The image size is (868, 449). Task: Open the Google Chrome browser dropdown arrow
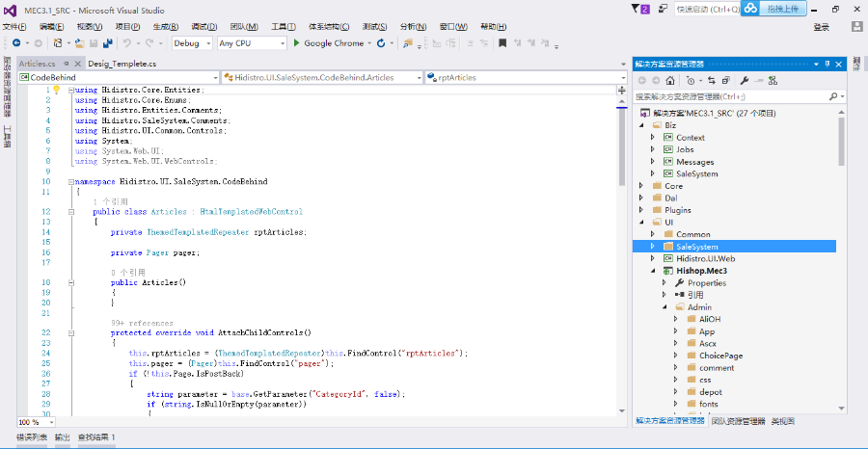[369, 43]
